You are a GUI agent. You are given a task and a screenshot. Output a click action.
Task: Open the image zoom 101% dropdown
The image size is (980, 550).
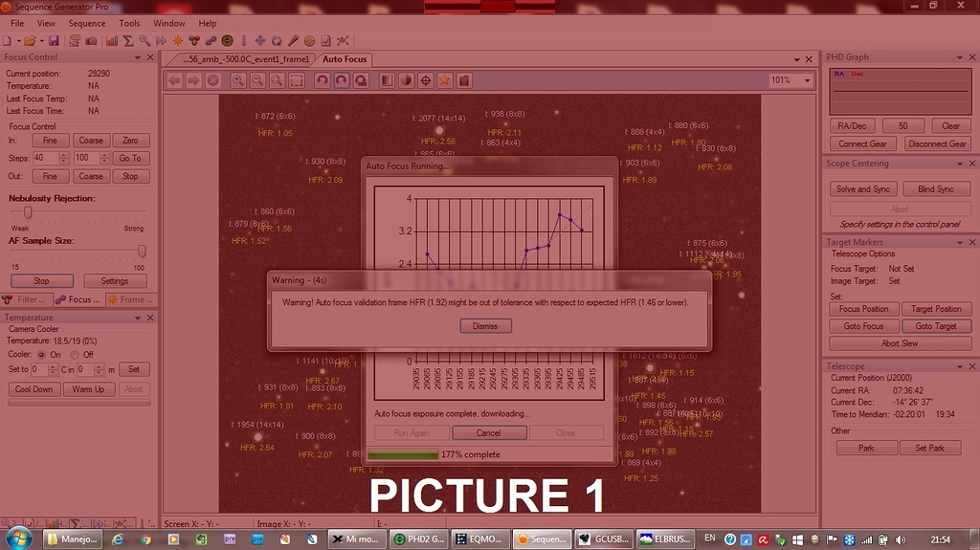(x=807, y=80)
